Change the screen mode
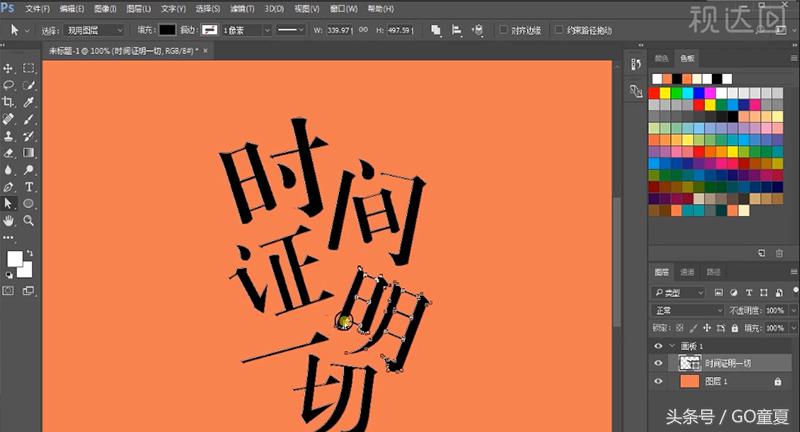This screenshot has width=800, height=432. coord(28,291)
